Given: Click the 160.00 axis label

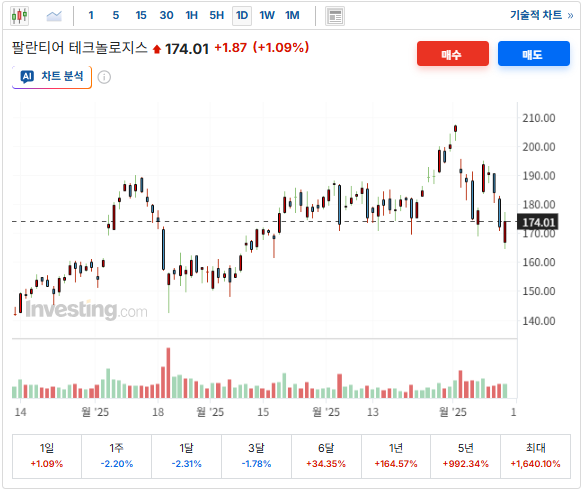Looking at the screenshot, I should coord(539,262).
